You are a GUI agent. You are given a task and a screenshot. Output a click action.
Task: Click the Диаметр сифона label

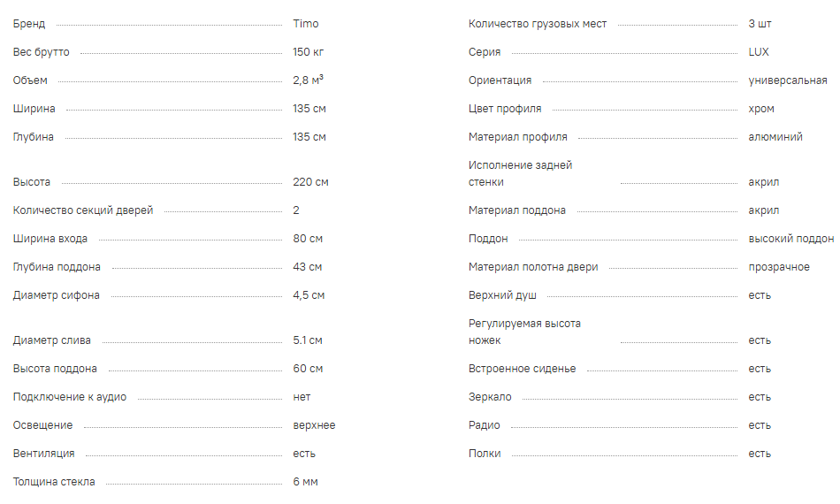click(57, 295)
